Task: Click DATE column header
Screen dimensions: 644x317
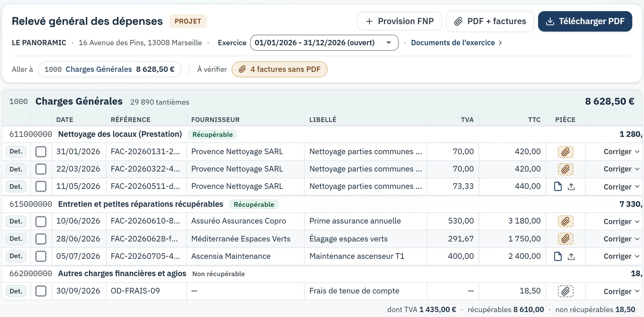Action: [65, 120]
